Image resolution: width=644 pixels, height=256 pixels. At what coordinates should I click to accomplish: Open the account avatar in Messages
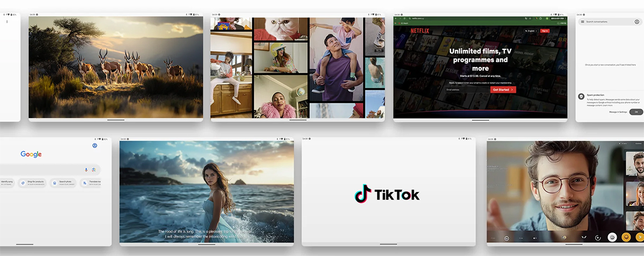pyautogui.click(x=636, y=21)
